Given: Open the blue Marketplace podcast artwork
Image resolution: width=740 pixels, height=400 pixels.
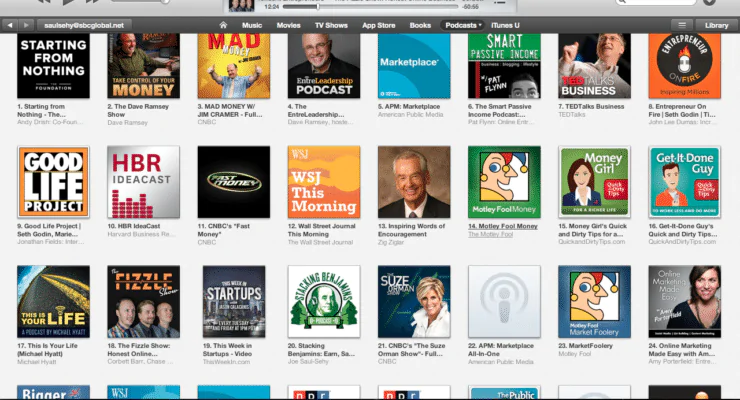Looking at the screenshot, I should coord(414,66).
